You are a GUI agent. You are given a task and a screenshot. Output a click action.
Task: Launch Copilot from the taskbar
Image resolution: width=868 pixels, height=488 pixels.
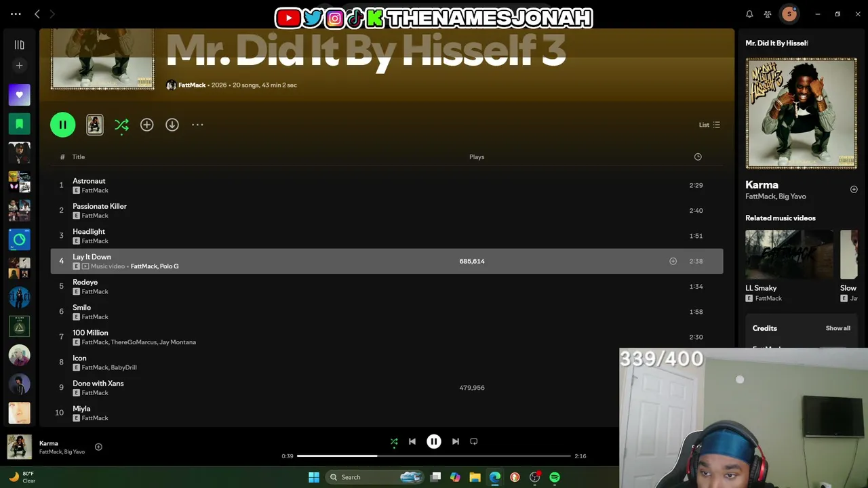tap(455, 477)
